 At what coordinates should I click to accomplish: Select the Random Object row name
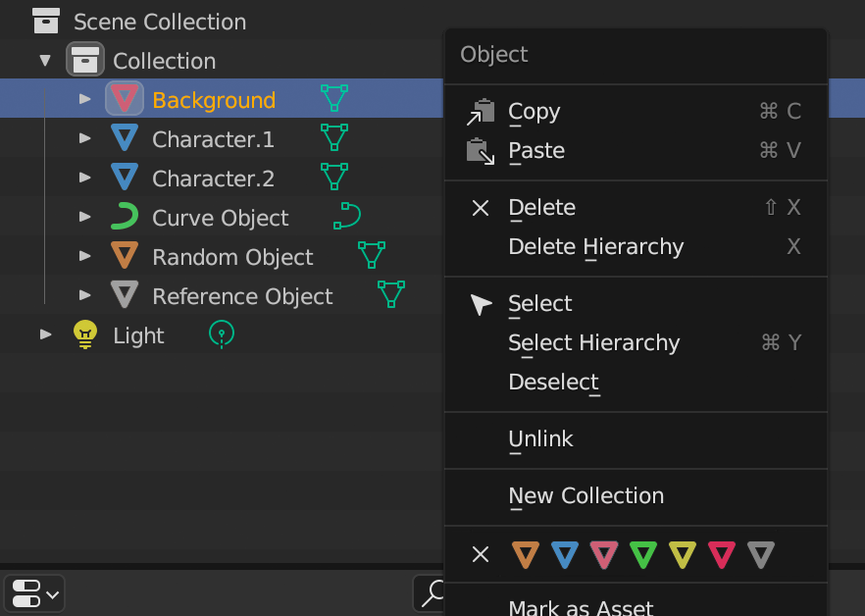point(232,258)
